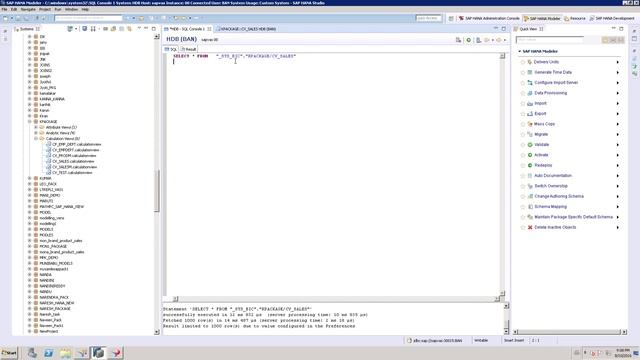Click the filter text box in Quick View
640x360 pixels.
point(549,40)
